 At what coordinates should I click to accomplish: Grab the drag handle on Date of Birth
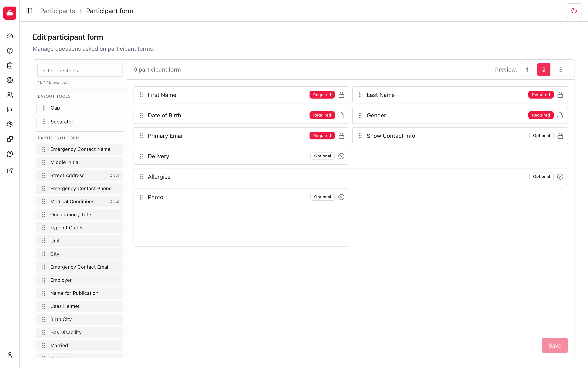[x=141, y=115]
